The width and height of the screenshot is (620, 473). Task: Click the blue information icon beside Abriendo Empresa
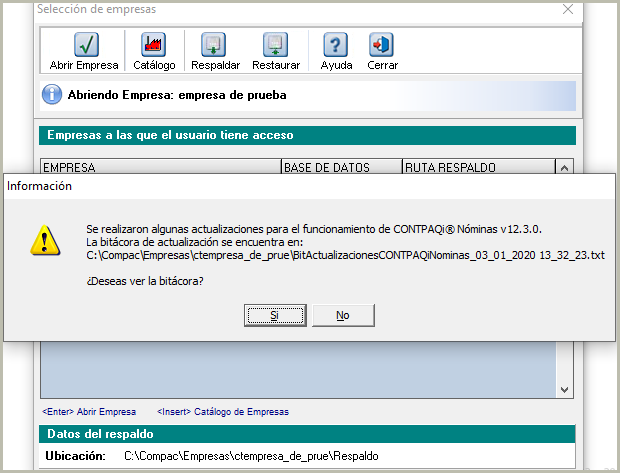click(52, 95)
